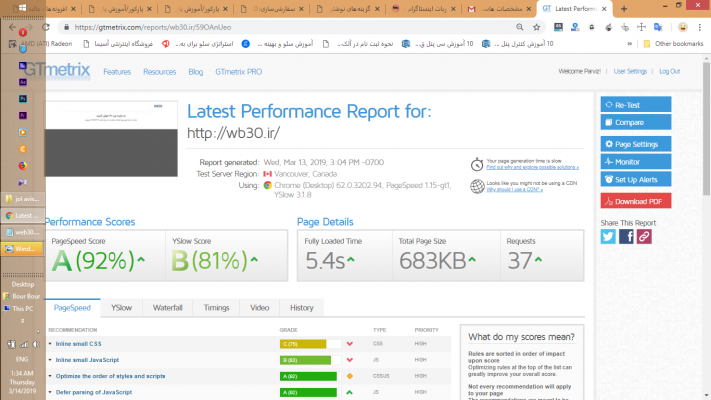Click the Monitor button
This screenshot has width=711, height=400.
[x=636, y=161]
